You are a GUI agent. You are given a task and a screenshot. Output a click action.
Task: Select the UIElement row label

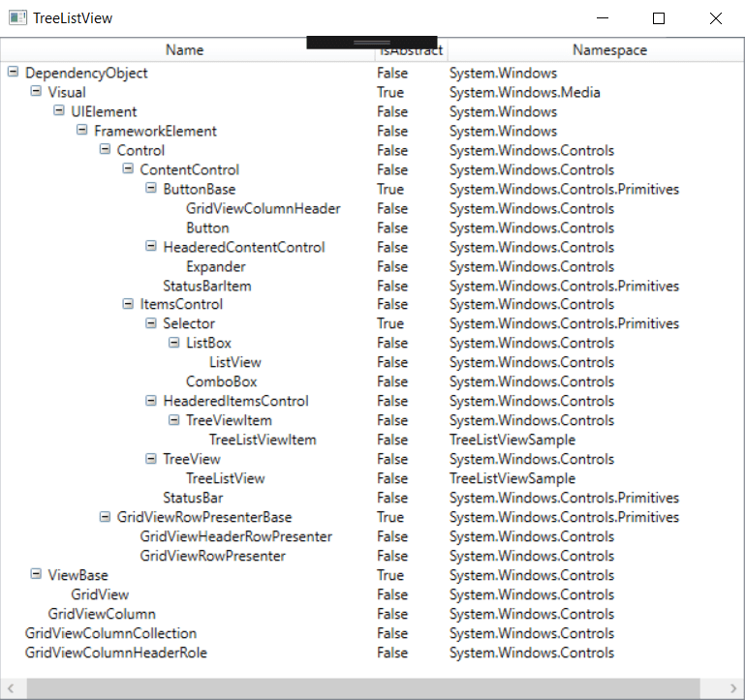tap(104, 111)
